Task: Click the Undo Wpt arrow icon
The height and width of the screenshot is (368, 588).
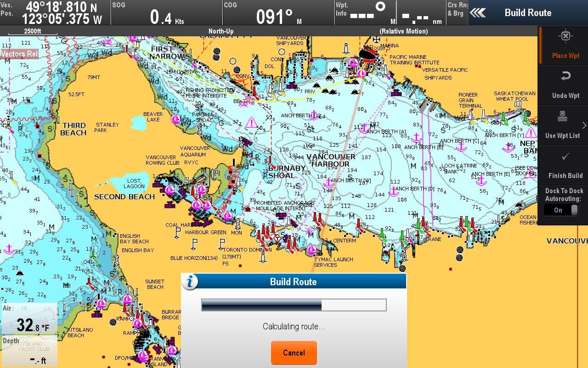Action: [x=565, y=76]
